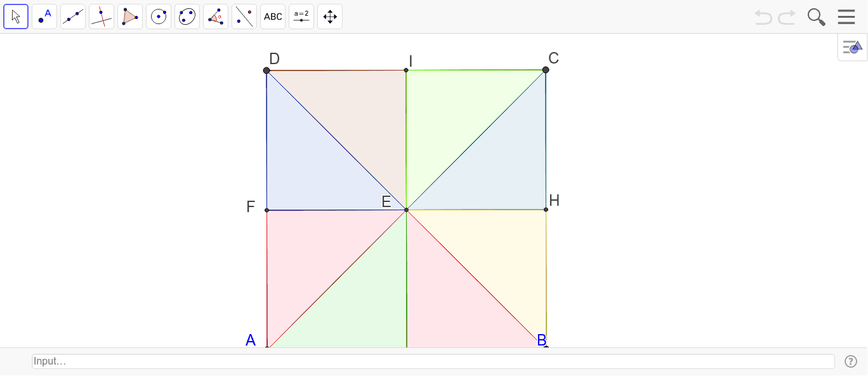Select the Circle with Center tool

pyautogui.click(x=159, y=16)
